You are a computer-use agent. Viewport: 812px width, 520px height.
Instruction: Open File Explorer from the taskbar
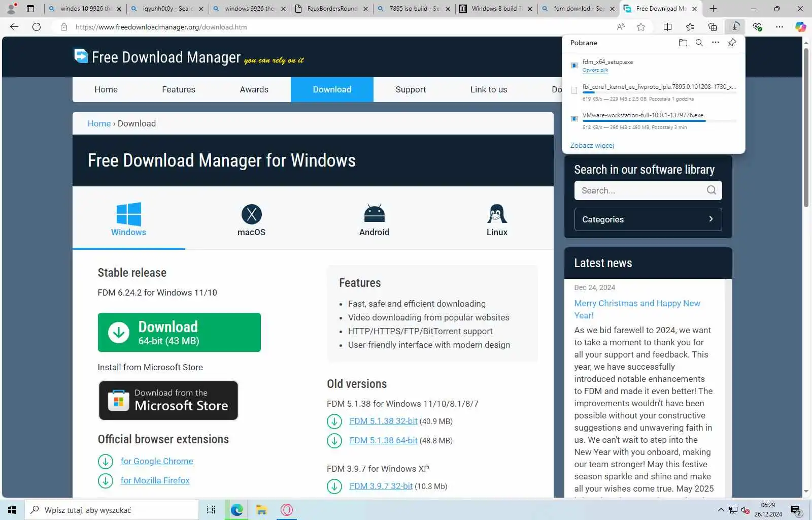tap(261, 510)
